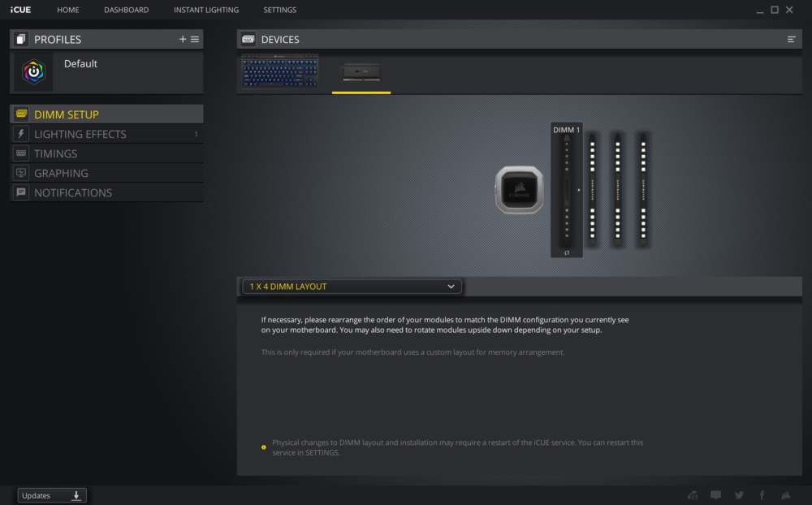This screenshot has width=812, height=505.
Task: Select the Default profile name
Action: 80,63
